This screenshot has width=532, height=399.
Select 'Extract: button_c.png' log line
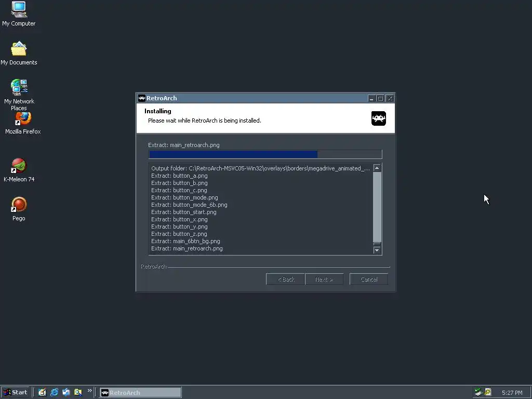coord(179,190)
